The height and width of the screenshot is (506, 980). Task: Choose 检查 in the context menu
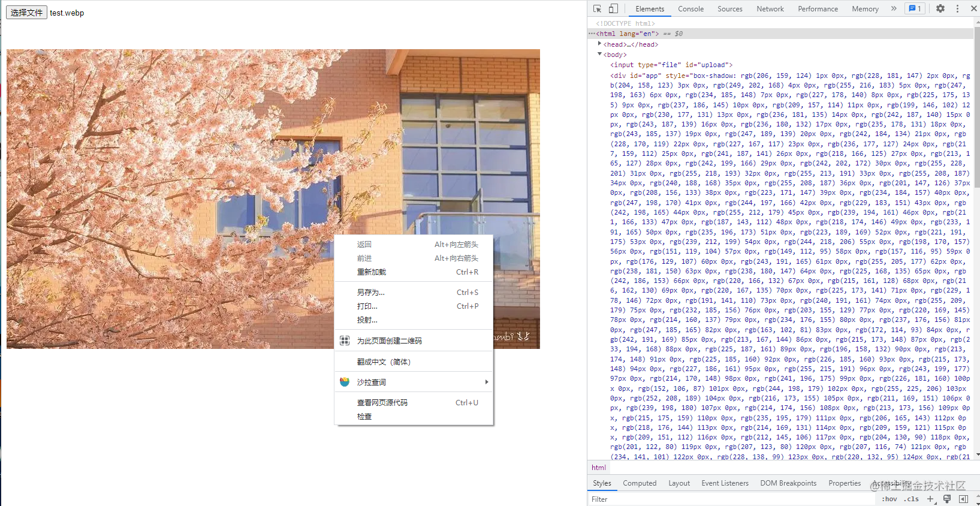(x=414, y=416)
